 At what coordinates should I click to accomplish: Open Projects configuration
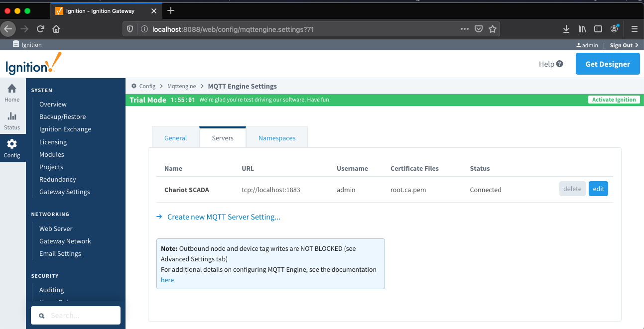coord(51,167)
